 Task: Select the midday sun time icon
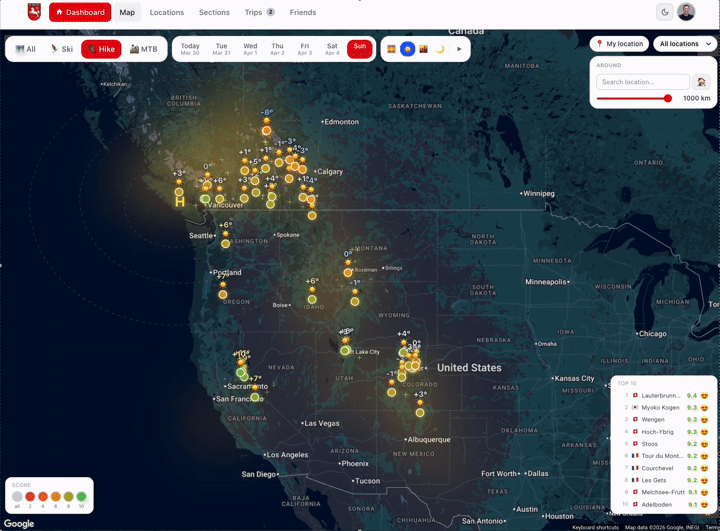coord(407,49)
